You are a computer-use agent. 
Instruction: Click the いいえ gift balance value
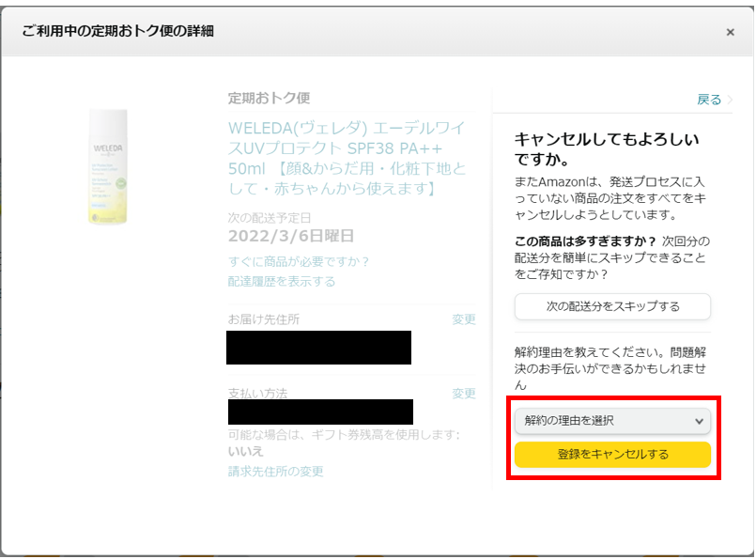[x=245, y=452]
